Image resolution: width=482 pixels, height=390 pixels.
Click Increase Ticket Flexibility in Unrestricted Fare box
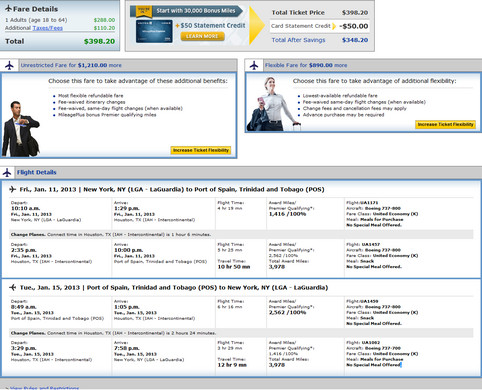coord(201,150)
